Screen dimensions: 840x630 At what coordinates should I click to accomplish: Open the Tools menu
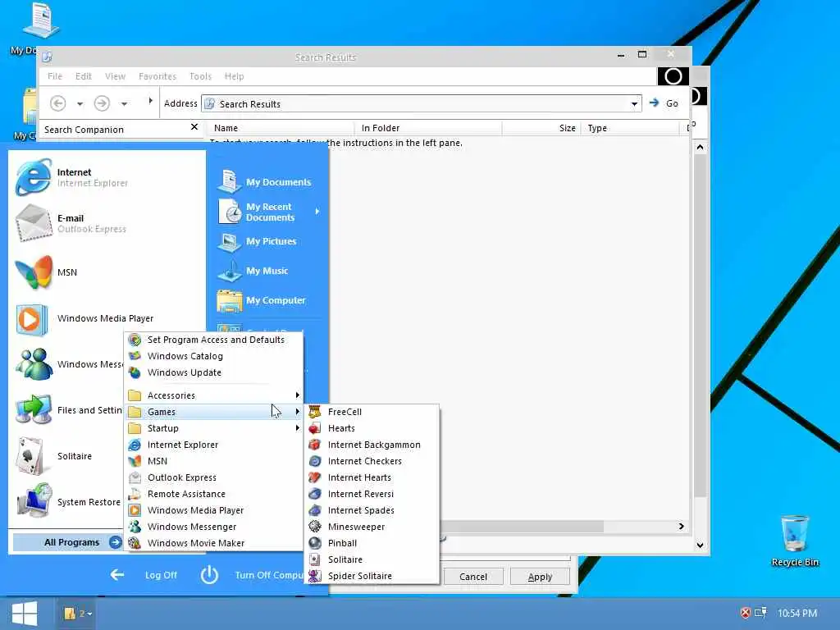[200, 76]
